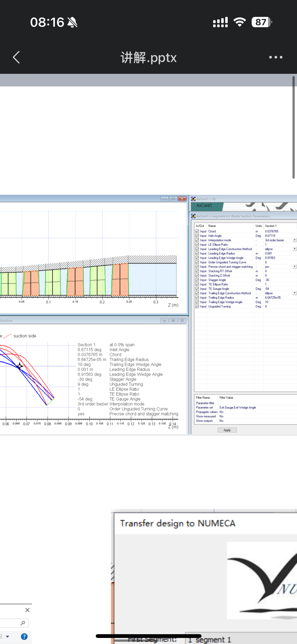Click the Propagate values 'No' cell
Image resolution: width=297 pixels, height=644 pixels.
click(x=221, y=412)
